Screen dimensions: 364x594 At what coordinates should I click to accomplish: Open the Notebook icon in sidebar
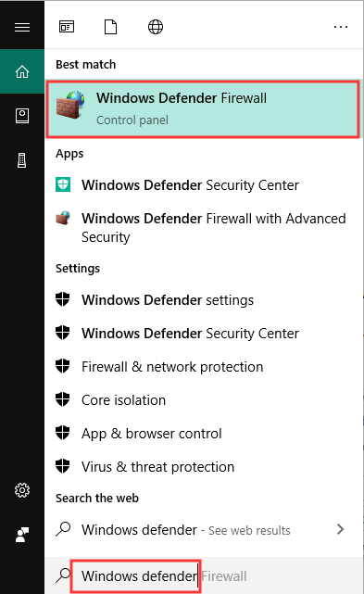pyautogui.click(x=22, y=116)
